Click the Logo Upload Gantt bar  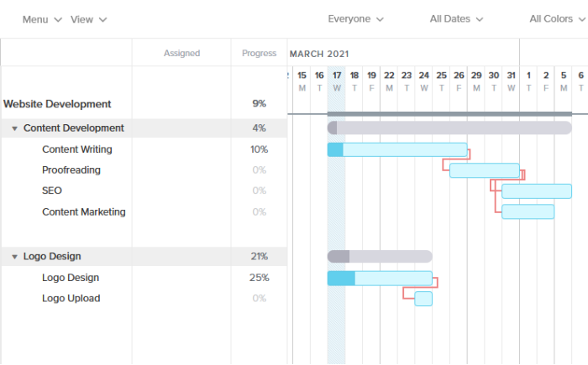pyautogui.click(x=423, y=299)
